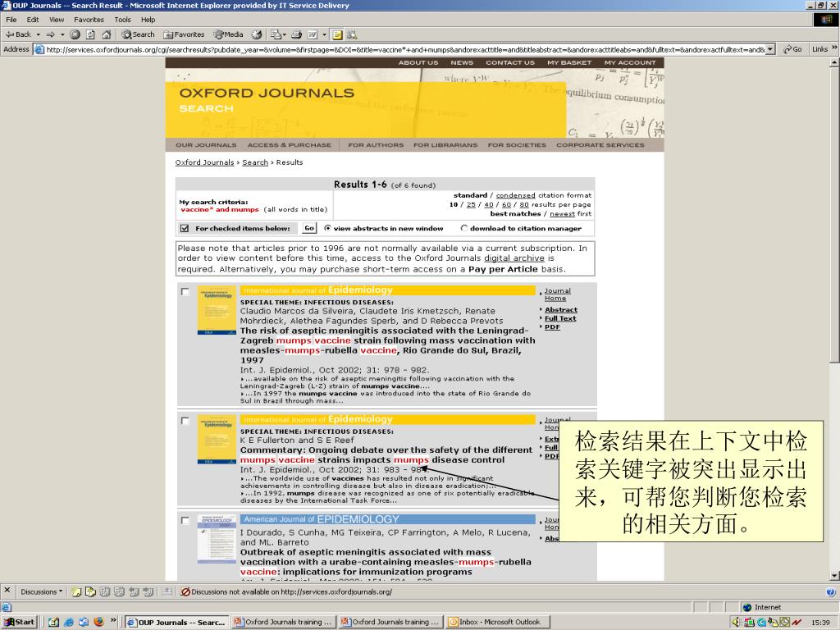
Task: Click the Forward arrow in the toolbar
Action: point(50,34)
